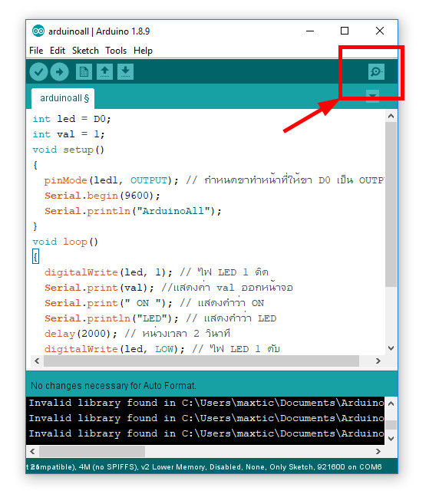Click the line 'int val = 1;'
Screen dimensions: 429x504
tap(68, 134)
